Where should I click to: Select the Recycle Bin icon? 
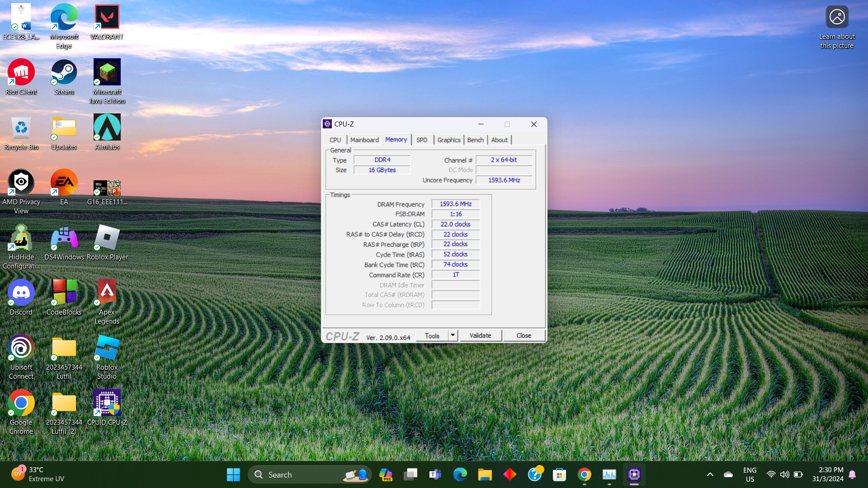(x=21, y=132)
